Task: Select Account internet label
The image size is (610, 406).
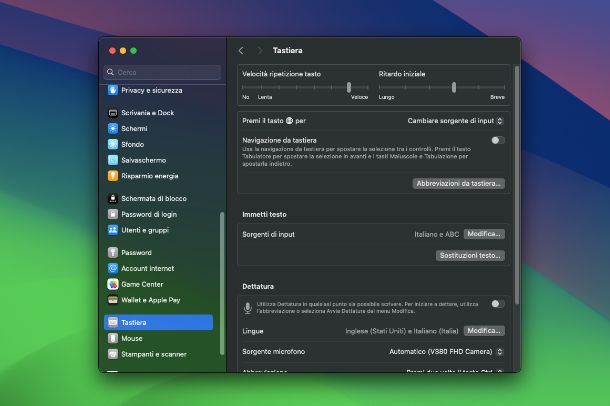Action: [x=147, y=268]
